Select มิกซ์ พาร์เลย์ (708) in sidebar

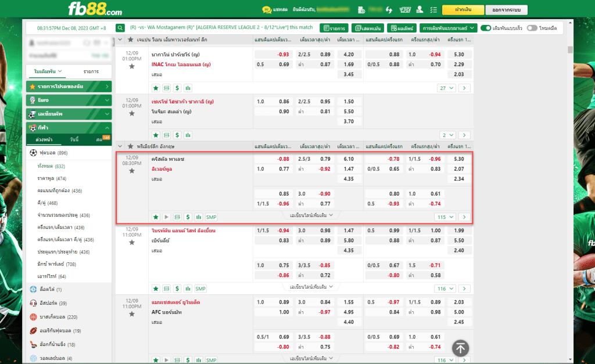56,264
